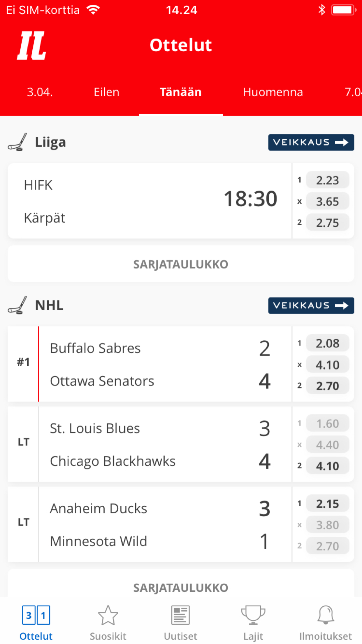Open Ilmoitukset bell icon
Screen dimensions: 362x644
[326, 615]
